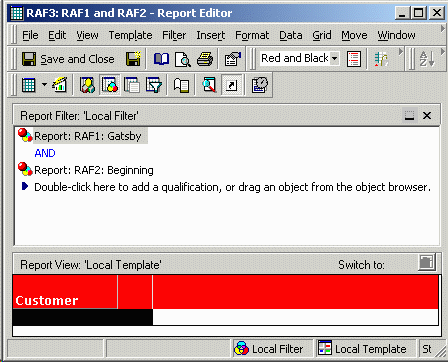448x362 pixels.
Task: Click the magnifier search icon in the toolbar
Action: [209, 85]
